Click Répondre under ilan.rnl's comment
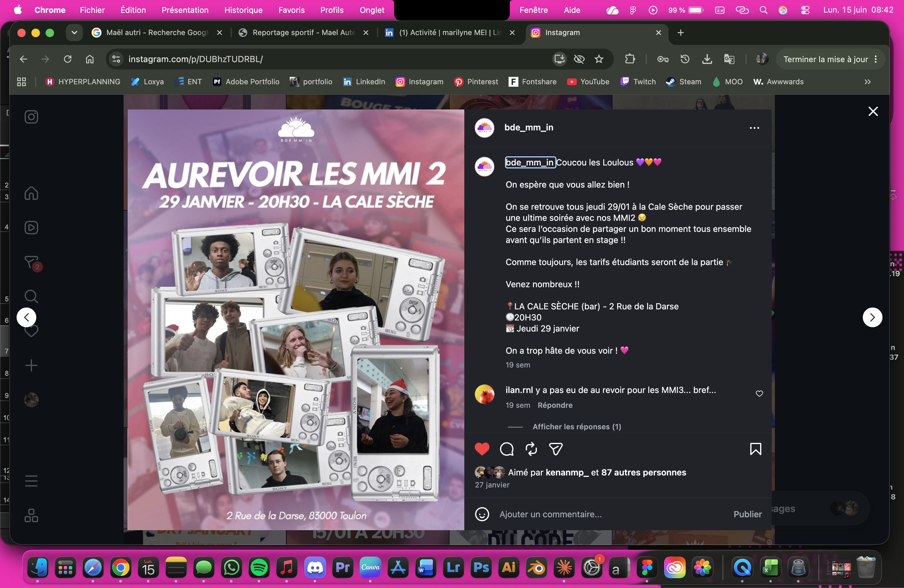The width and height of the screenshot is (904, 588). click(x=555, y=405)
